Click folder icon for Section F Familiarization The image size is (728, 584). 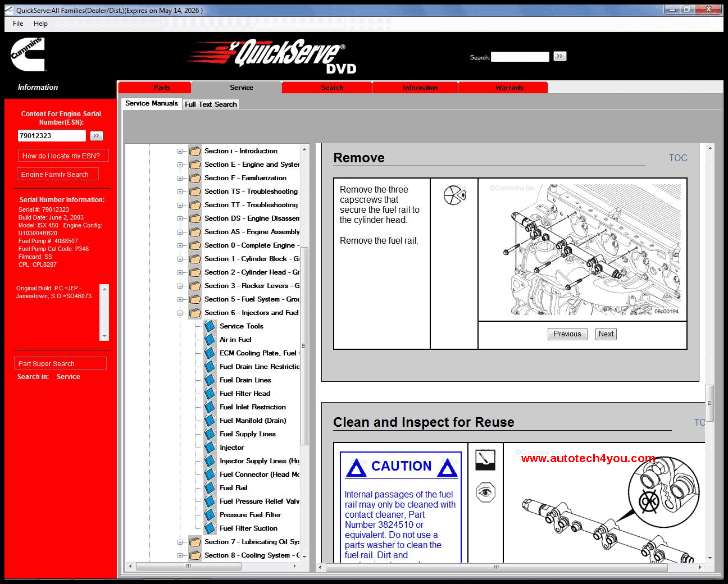195,178
